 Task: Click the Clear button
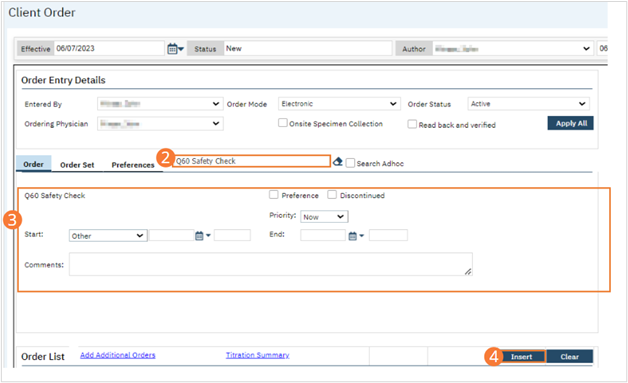pyautogui.click(x=570, y=357)
